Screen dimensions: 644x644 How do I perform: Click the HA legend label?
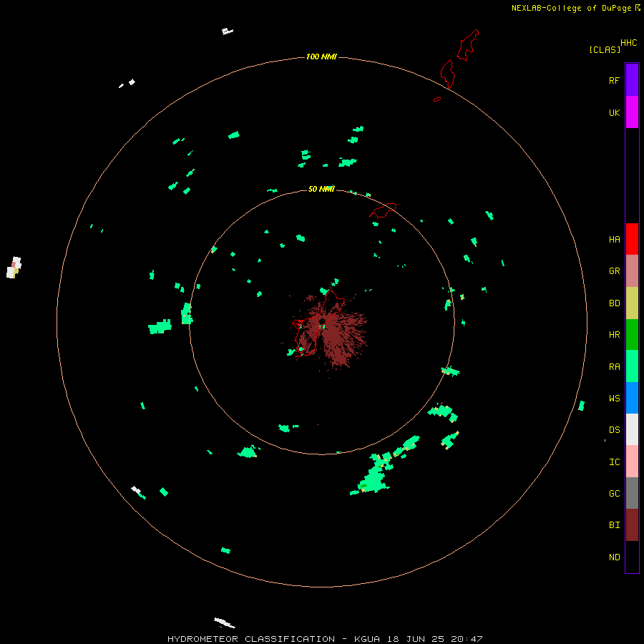tap(614, 240)
